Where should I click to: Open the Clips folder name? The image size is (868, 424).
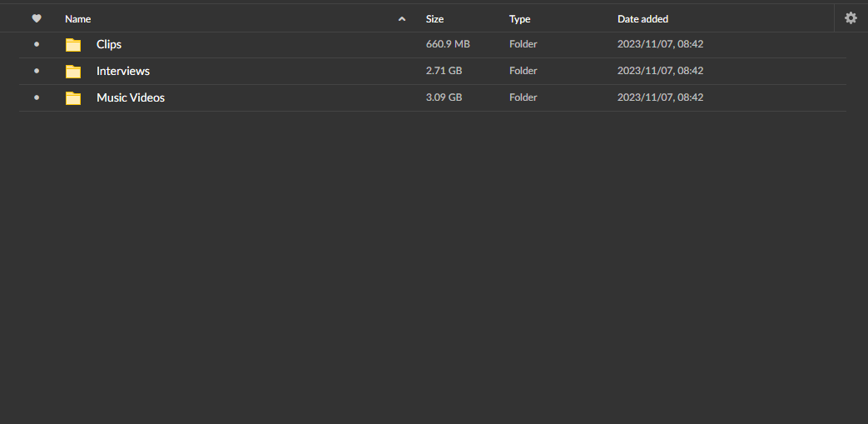[109, 44]
